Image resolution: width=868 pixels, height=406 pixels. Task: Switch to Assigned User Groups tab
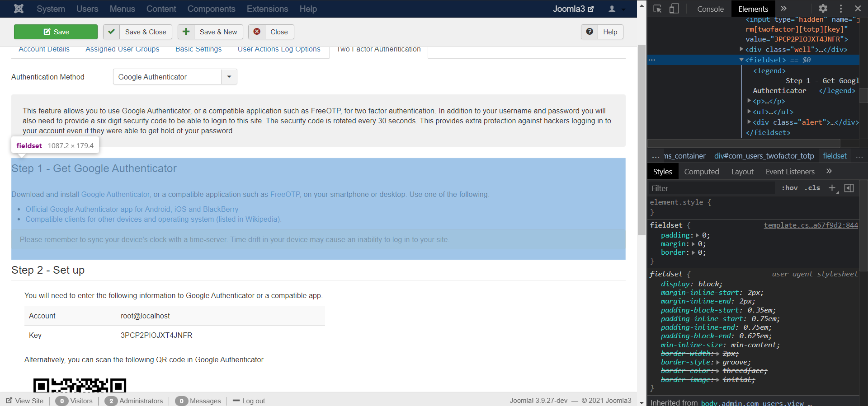click(122, 49)
